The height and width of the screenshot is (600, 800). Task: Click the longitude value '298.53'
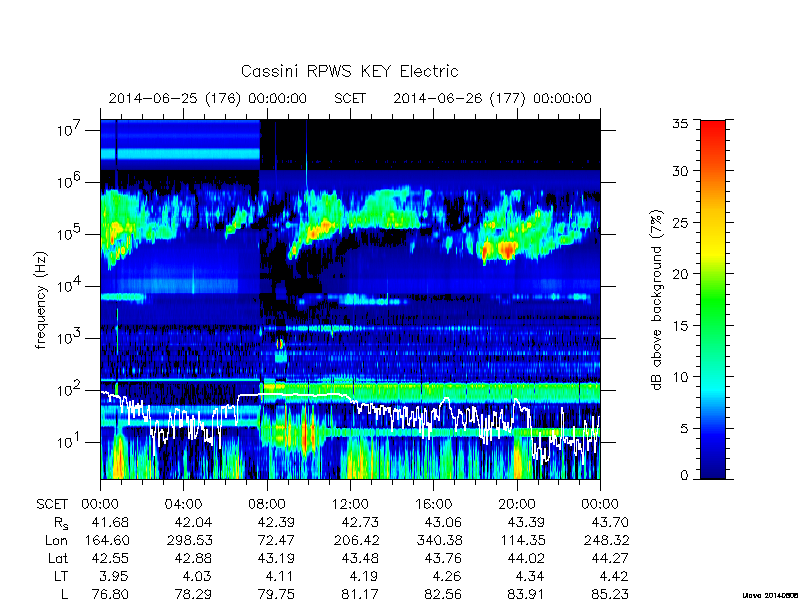[190, 540]
